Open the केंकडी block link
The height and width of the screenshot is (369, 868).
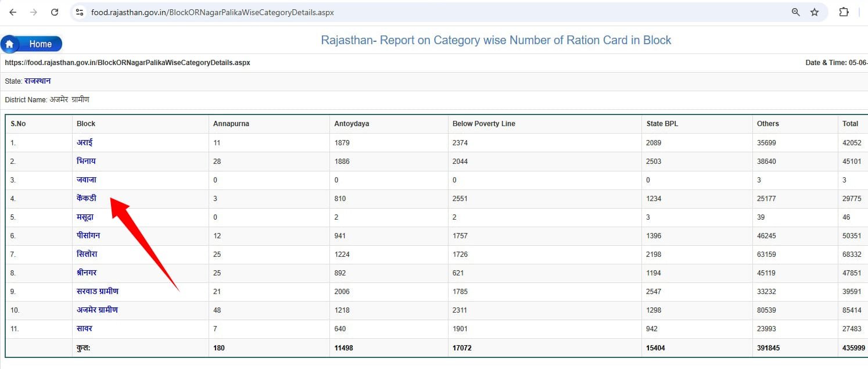tap(86, 198)
